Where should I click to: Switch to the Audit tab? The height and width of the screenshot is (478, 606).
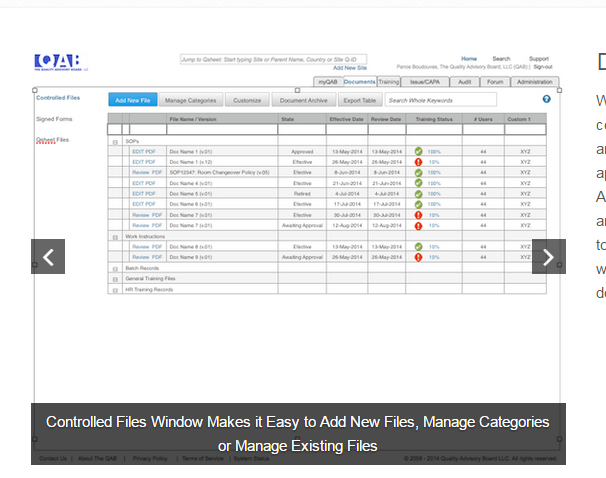coord(465,82)
